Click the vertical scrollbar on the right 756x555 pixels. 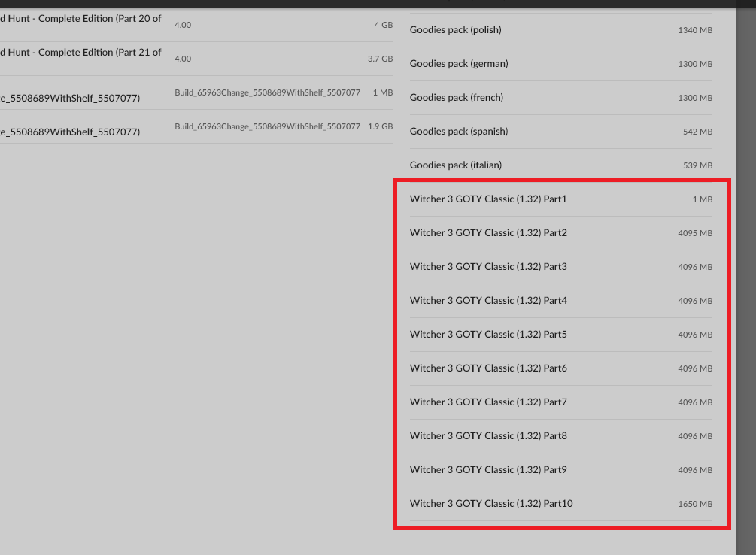coord(745,278)
